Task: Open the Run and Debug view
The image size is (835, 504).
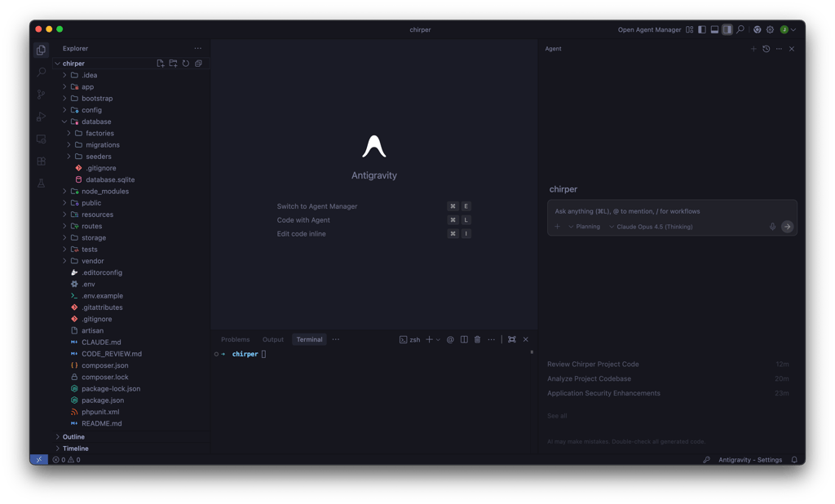Action: pos(41,117)
